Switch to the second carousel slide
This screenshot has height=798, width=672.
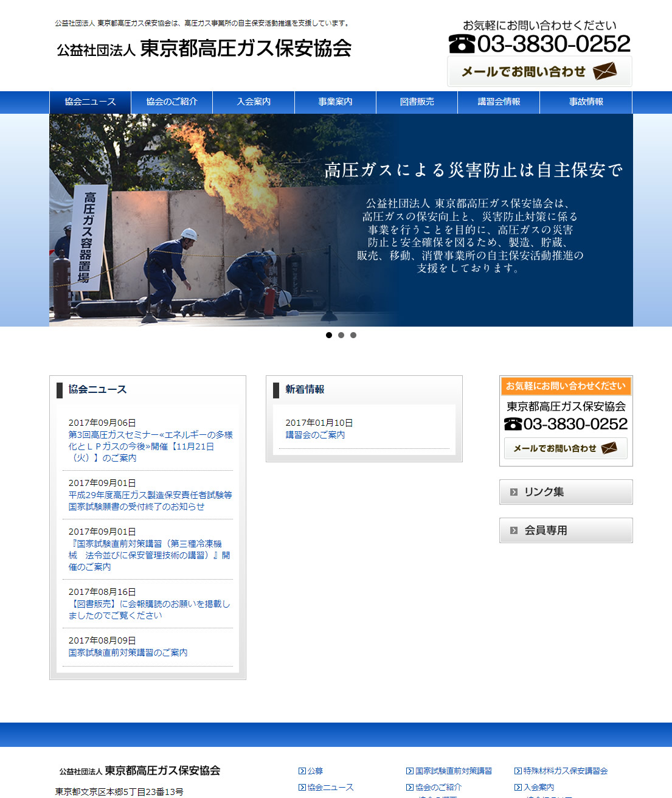pyautogui.click(x=341, y=335)
